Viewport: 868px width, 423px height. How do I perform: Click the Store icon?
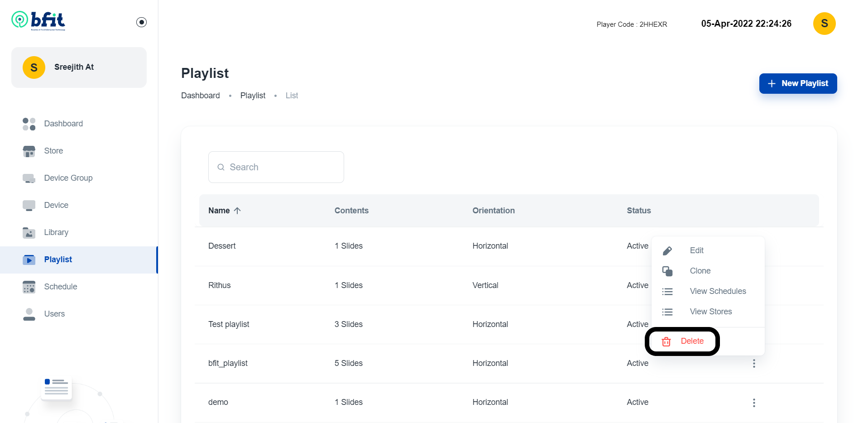pos(29,151)
